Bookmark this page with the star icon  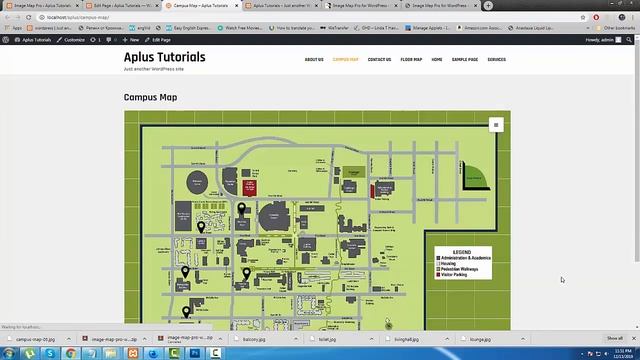pyautogui.click(x=583, y=18)
